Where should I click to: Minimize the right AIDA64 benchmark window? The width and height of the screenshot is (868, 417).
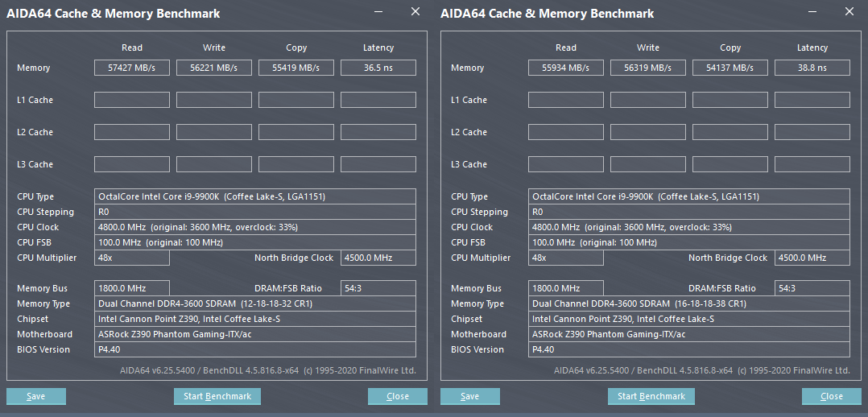[813, 12]
